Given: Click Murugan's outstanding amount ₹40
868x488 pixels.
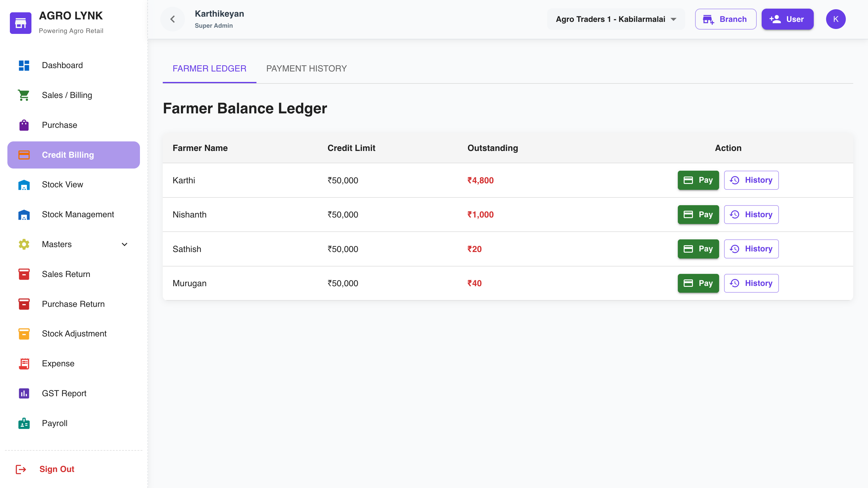Looking at the screenshot, I should 474,283.
